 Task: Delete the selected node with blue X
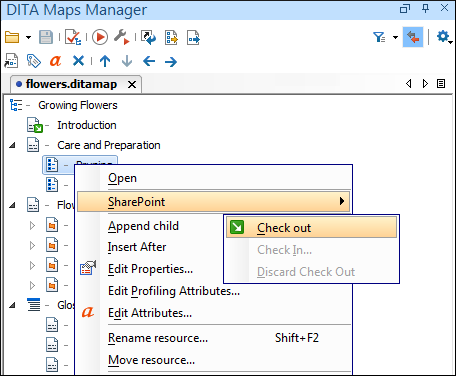(x=78, y=61)
